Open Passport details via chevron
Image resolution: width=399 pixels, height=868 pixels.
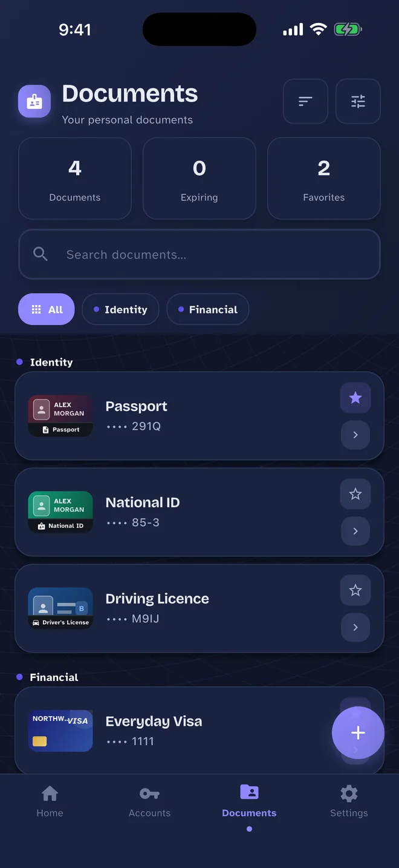click(x=355, y=435)
